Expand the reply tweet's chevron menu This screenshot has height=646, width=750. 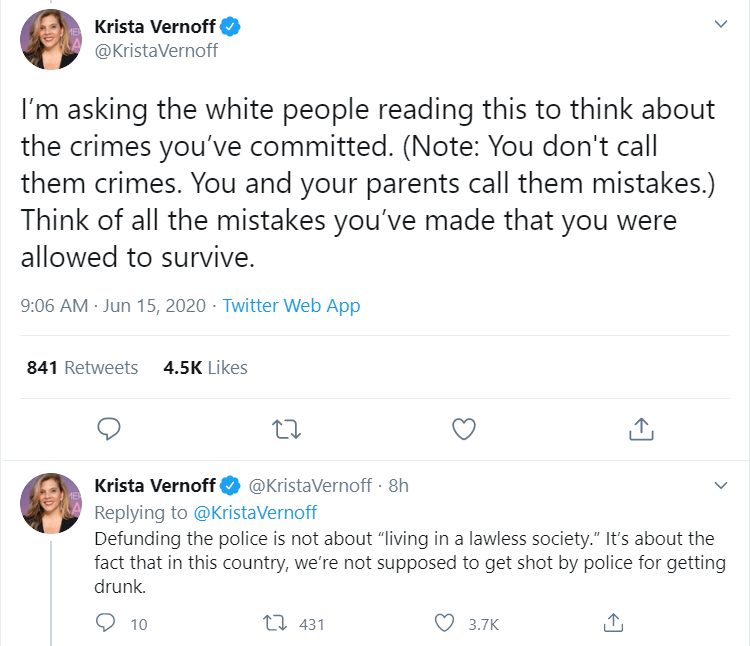point(721,485)
